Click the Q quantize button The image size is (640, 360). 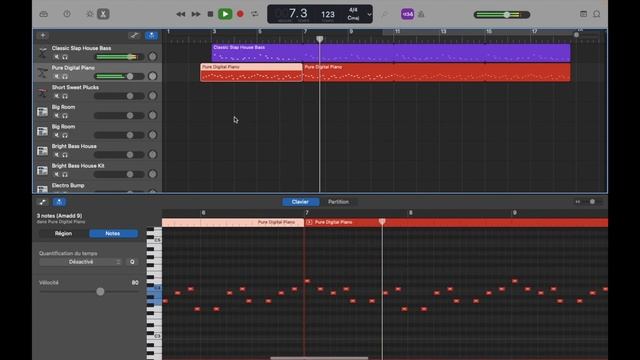(132, 262)
